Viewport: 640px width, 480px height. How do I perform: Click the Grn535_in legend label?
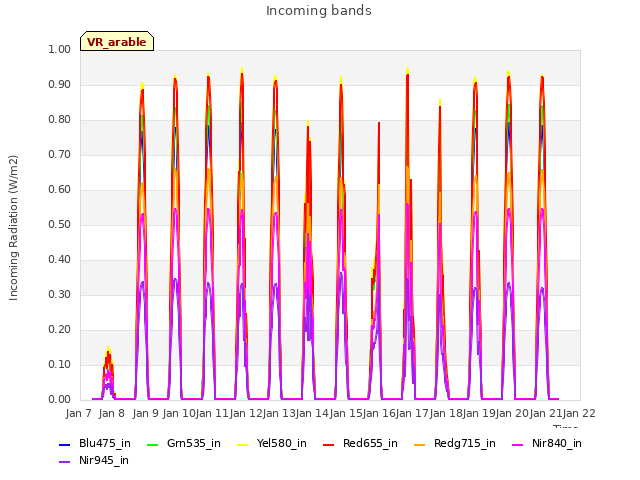(x=193, y=443)
